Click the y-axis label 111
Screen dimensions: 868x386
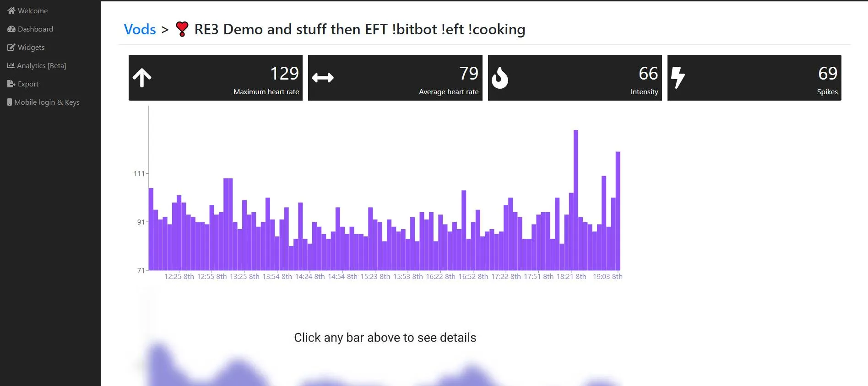(139, 174)
